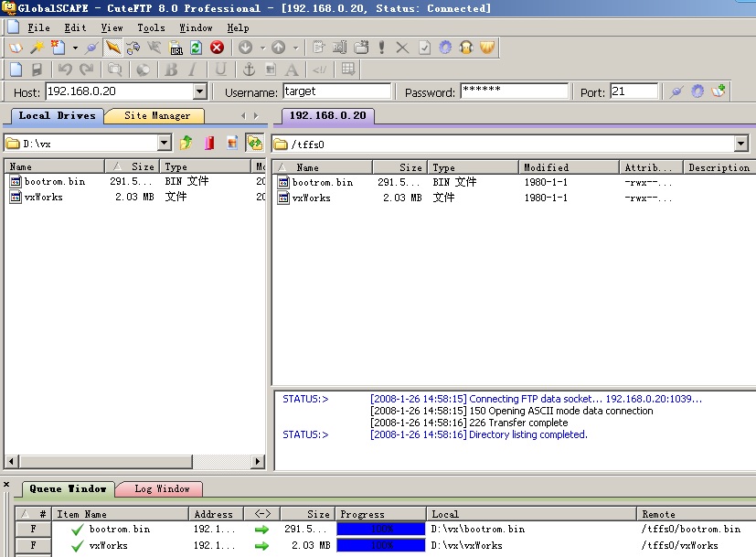The image size is (756, 557).
Task: Open the Site Manager book icon
Action: [x=16, y=48]
